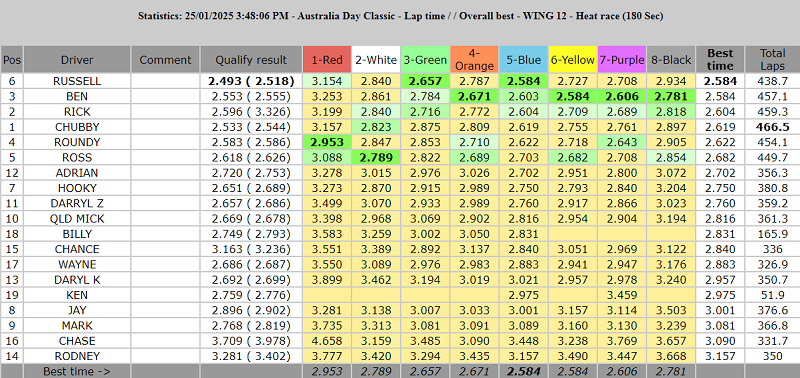The image size is (800, 378).
Task: Select the 6-Yellow lane header
Action: (x=572, y=60)
